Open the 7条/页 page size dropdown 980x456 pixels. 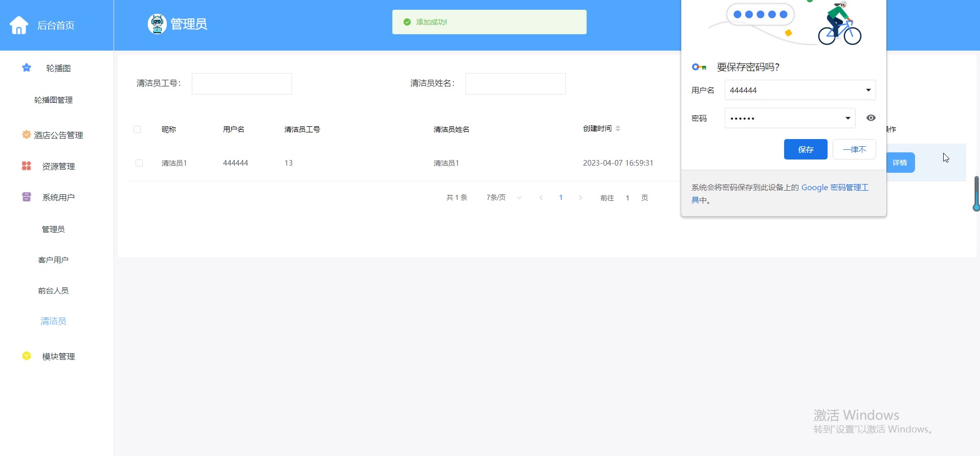[504, 197]
